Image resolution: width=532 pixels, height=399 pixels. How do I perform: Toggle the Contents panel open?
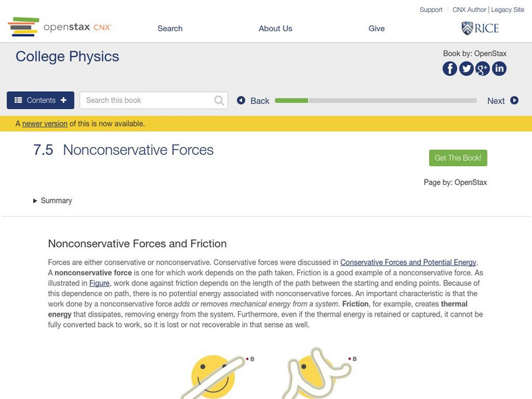[x=41, y=100]
